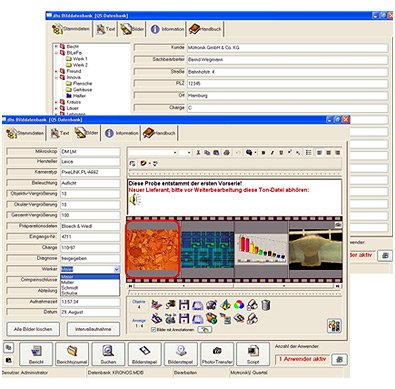Collapse the Innova tree node
395x389 pixels.
point(56,77)
